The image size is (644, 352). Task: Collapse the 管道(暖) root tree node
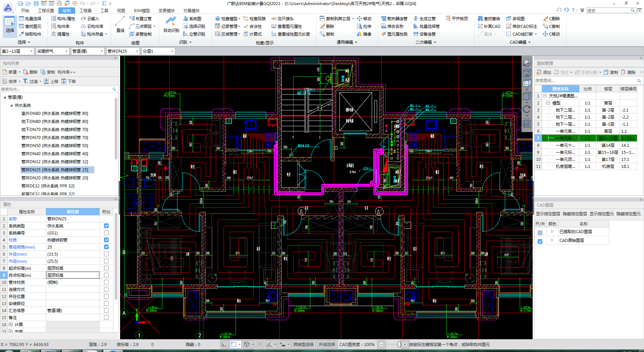(x=5, y=98)
